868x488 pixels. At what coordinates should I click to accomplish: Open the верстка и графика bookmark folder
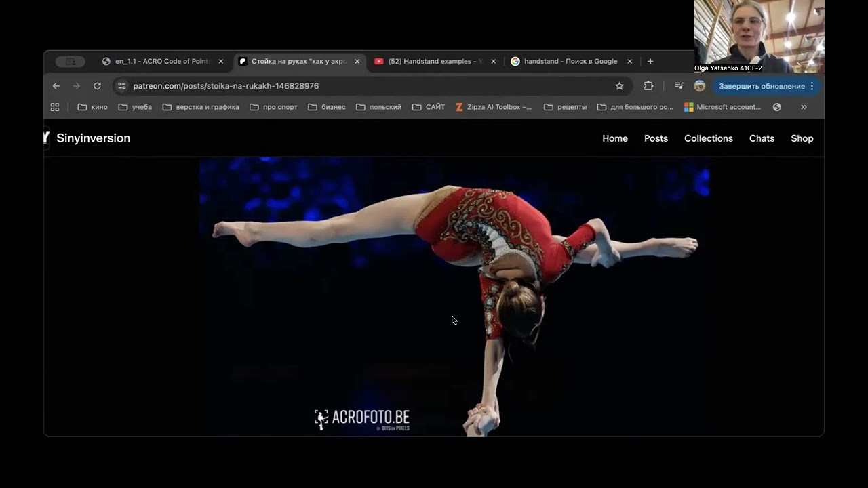[x=200, y=107]
